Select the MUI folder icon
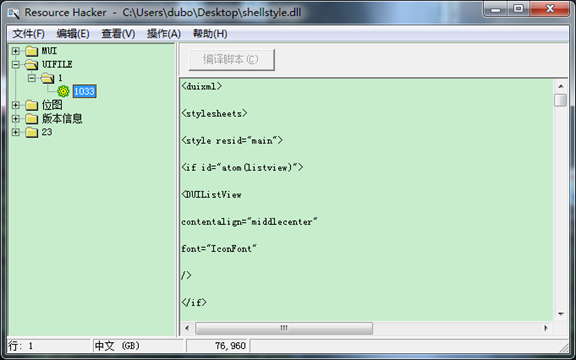576x360 pixels. [x=32, y=51]
